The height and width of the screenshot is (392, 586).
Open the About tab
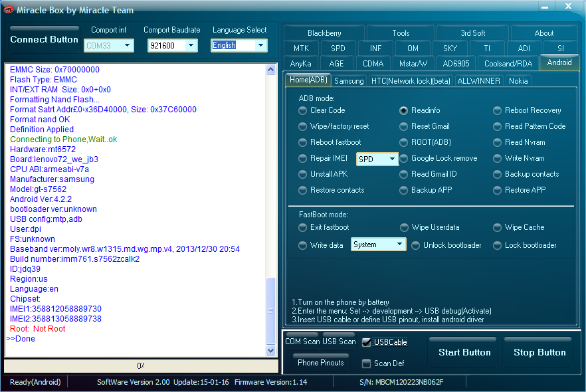click(543, 33)
